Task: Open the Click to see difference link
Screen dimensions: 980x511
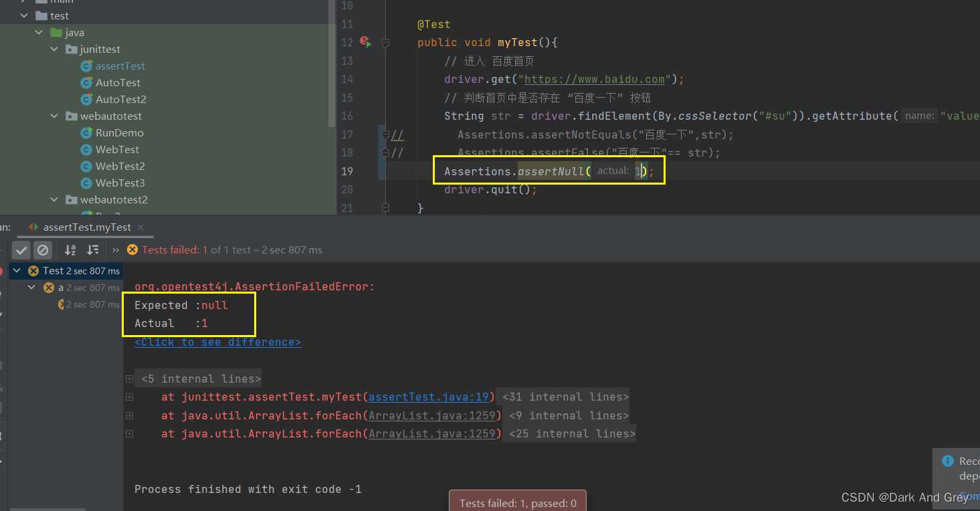Action: pyautogui.click(x=217, y=342)
